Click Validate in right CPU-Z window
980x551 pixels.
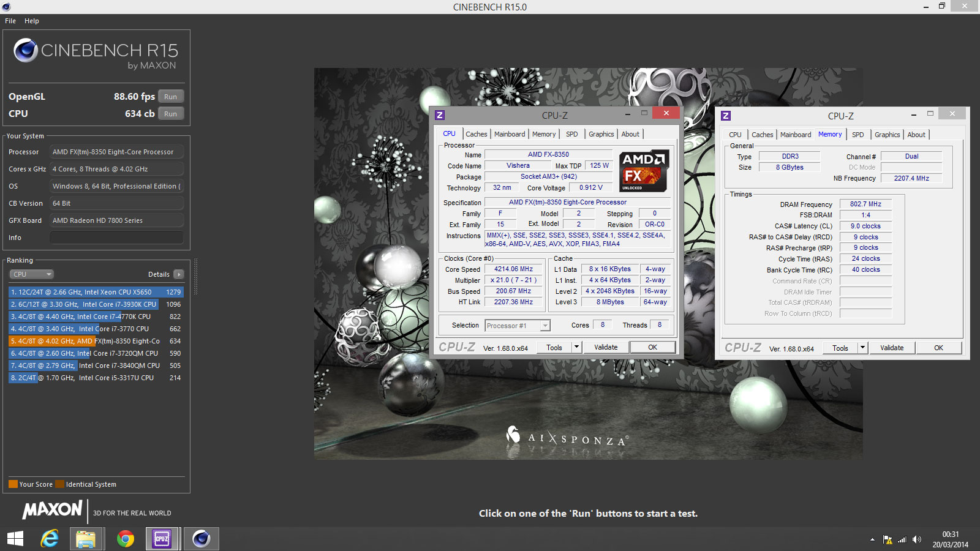click(x=892, y=348)
